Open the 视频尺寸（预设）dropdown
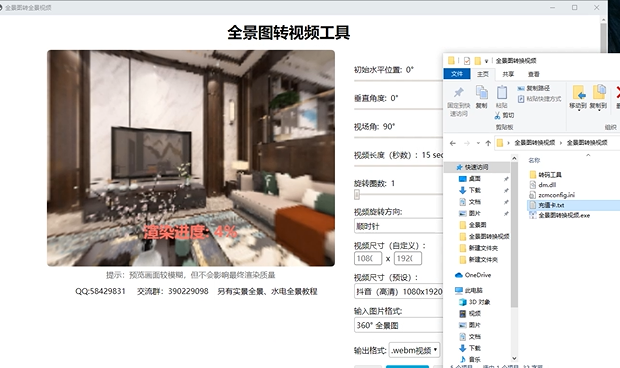The image size is (620, 368). (399, 291)
